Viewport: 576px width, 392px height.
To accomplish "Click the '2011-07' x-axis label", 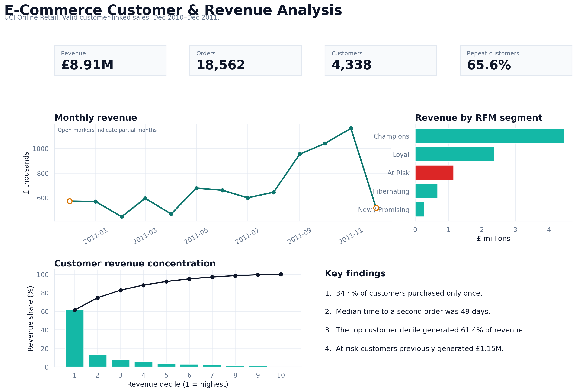I will 247,236.
